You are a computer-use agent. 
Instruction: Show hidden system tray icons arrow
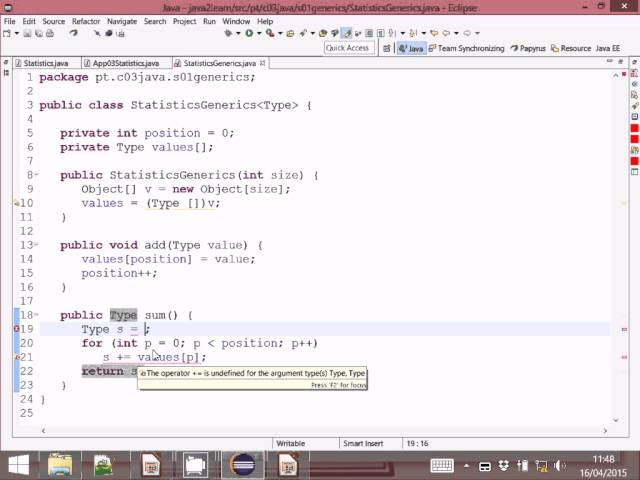coord(466,466)
